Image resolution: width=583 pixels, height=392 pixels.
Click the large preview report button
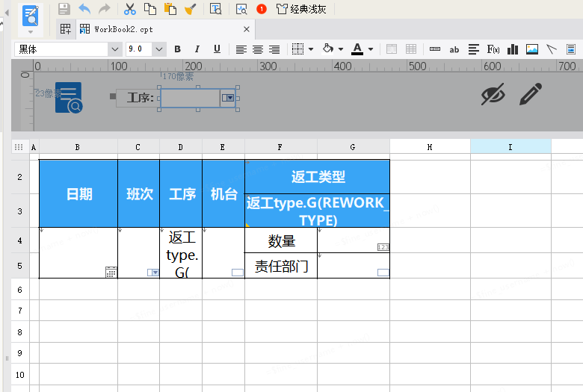click(31, 16)
